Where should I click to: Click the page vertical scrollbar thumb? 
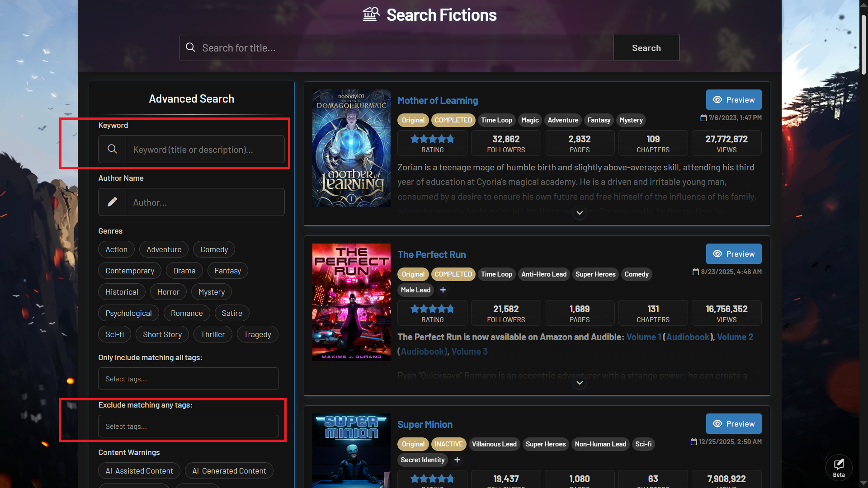[x=863, y=44]
